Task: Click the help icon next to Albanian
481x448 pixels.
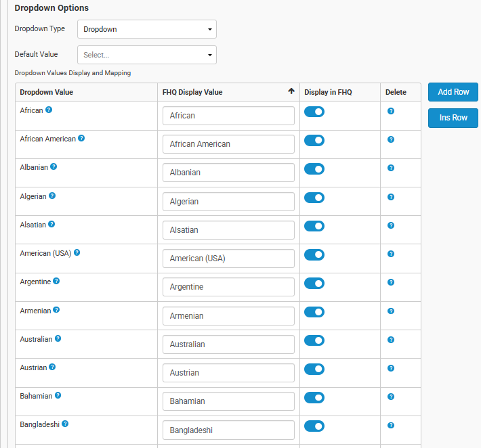Action: 54,166
